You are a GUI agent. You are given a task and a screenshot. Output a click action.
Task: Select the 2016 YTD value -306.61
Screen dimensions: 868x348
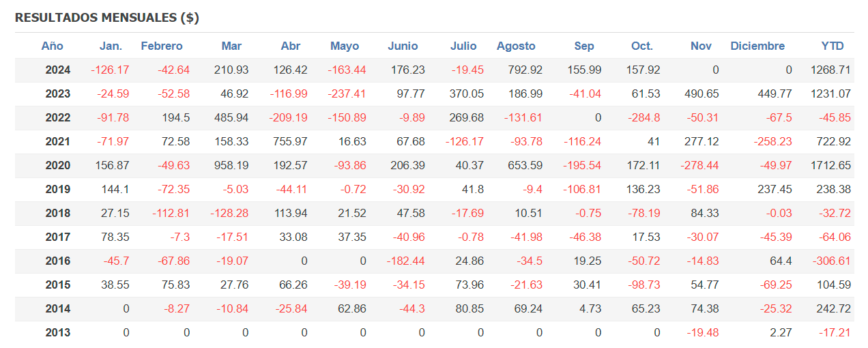(x=830, y=261)
